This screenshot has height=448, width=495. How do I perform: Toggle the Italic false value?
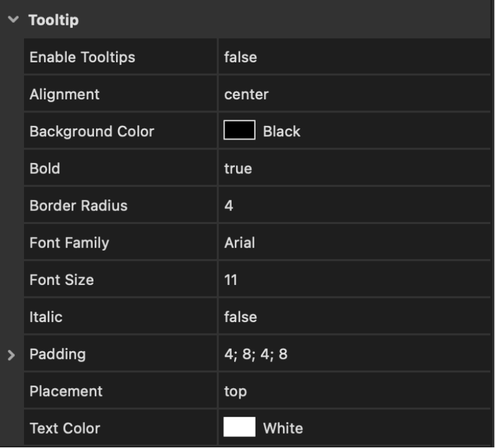coord(241,317)
